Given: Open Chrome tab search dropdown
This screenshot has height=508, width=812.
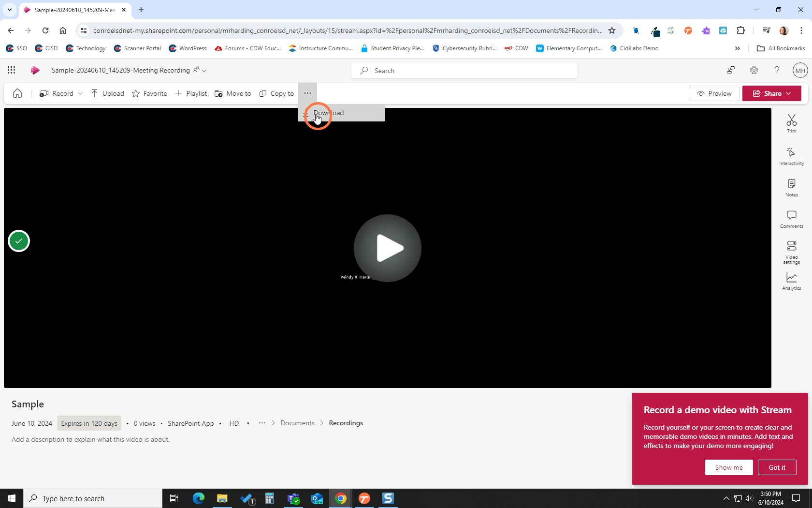Looking at the screenshot, I should pyautogui.click(x=9, y=10).
